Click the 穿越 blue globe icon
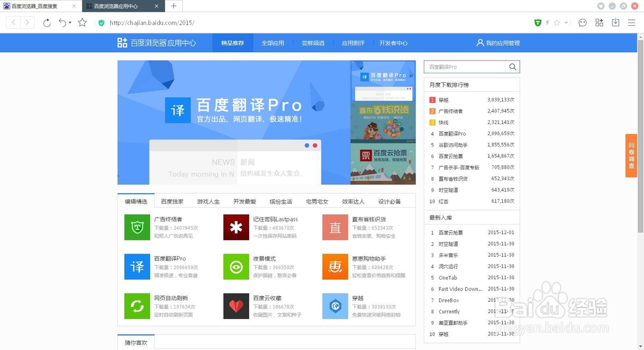Viewport: 644px width, 350px height. 335,306
